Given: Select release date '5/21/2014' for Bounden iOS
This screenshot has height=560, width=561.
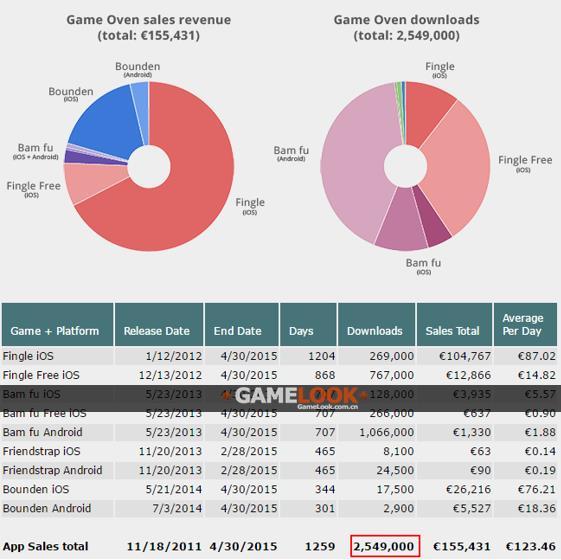Looking at the screenshot, I should pos(174,489).
